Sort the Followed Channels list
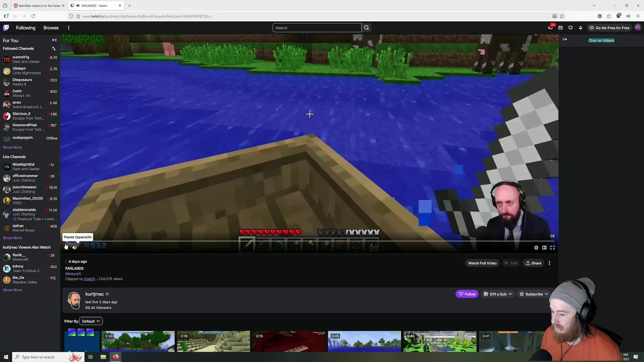644x362 pixels. pos(54,49)
